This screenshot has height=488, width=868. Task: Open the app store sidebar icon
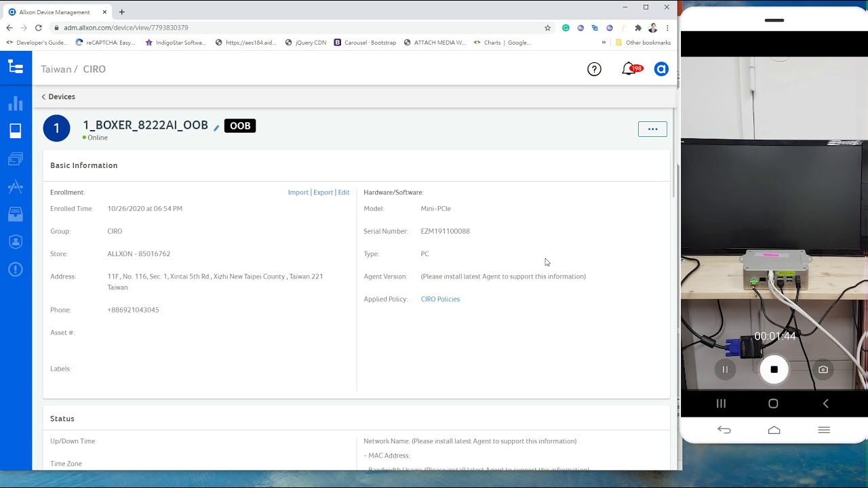click(16, 187)
